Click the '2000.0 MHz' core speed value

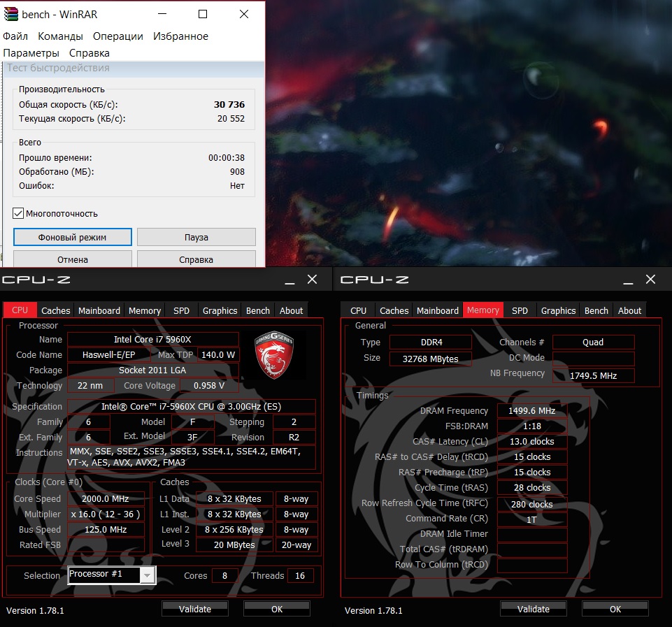click(106, 498)
